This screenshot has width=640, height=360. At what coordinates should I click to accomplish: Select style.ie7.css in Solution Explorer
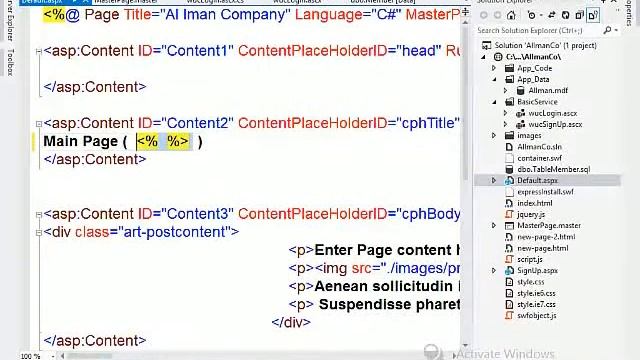536,304
